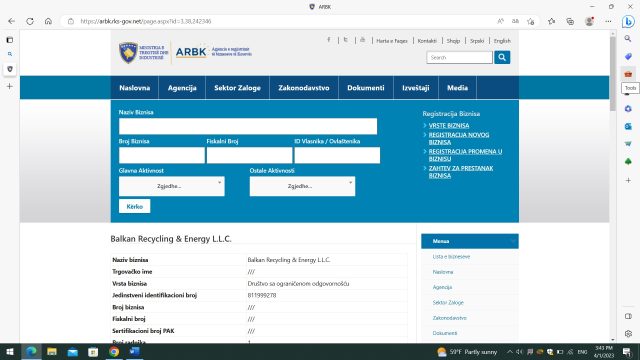Viewport: 640px width, 360px height.
Task: Add this page to favorites
Action: (531, 21)
